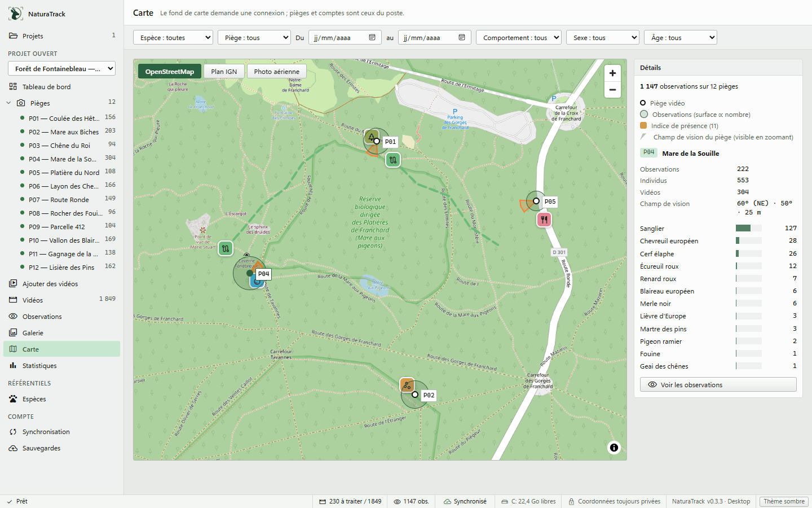Open Sauvegardes in the sidebar
Image resolution: width=812 pixels, height=508 pixels.
(62, 448)
